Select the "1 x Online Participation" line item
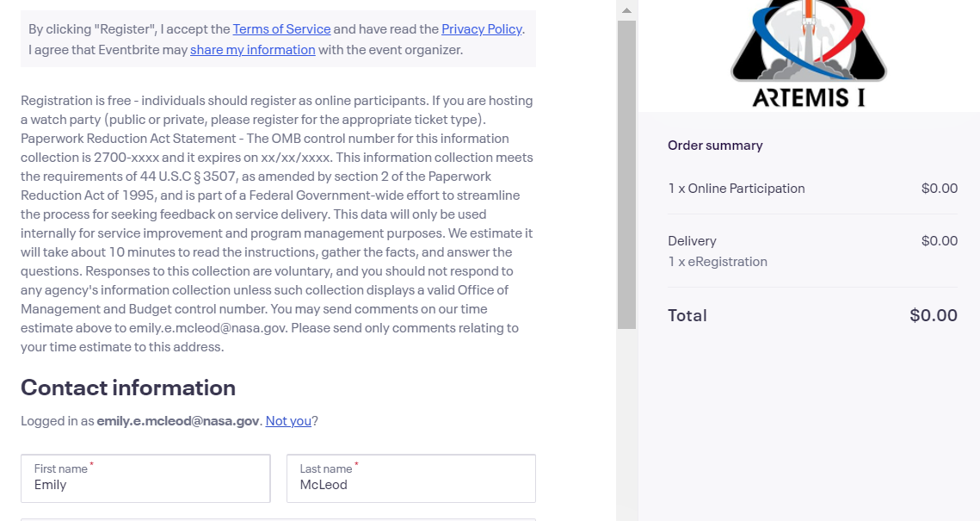 pos(737,189)
